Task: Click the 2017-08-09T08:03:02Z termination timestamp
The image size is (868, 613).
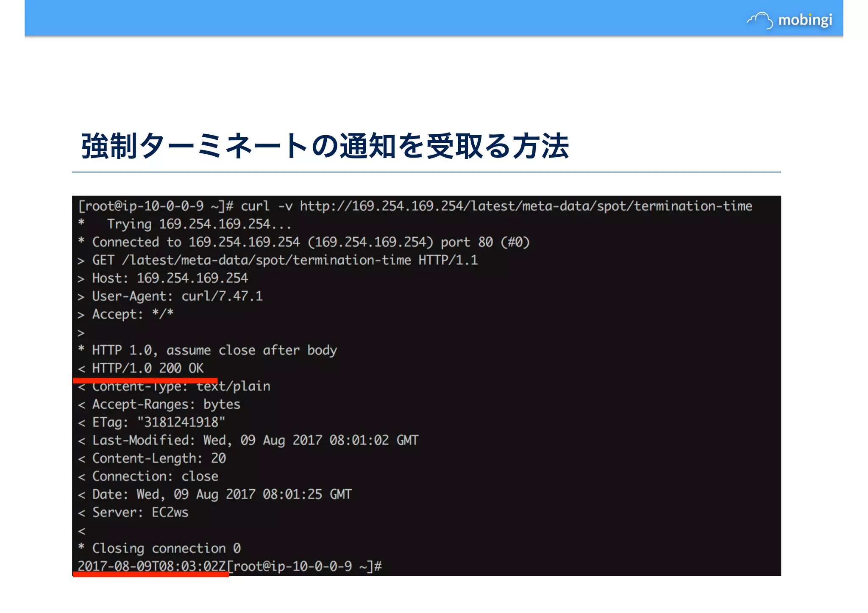Action: click(152, 566)
